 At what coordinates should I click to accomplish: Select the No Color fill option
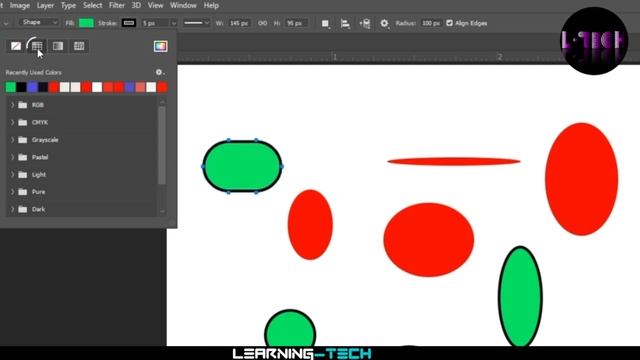pyautogui.click(x=16, y=46)
